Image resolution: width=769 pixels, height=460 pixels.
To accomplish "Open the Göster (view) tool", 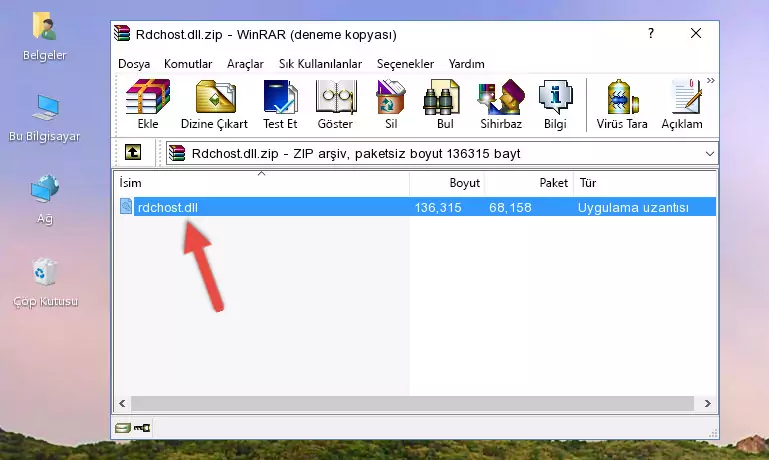I will (x=335, y=104).
